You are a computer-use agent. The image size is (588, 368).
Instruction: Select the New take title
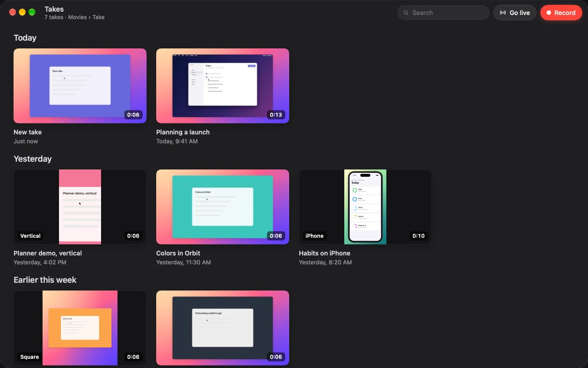coord(28,132)
